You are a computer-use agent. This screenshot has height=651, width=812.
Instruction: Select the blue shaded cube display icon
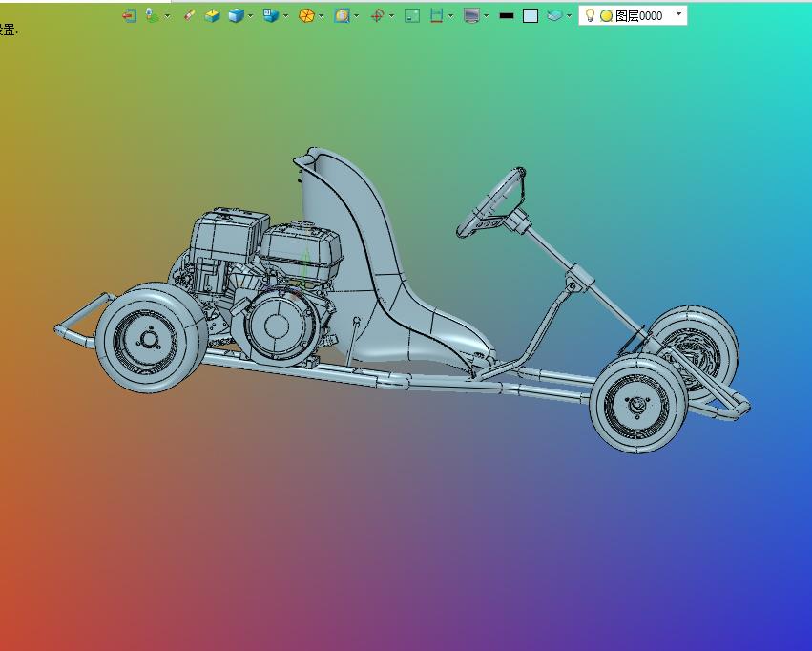pos(236,15)
